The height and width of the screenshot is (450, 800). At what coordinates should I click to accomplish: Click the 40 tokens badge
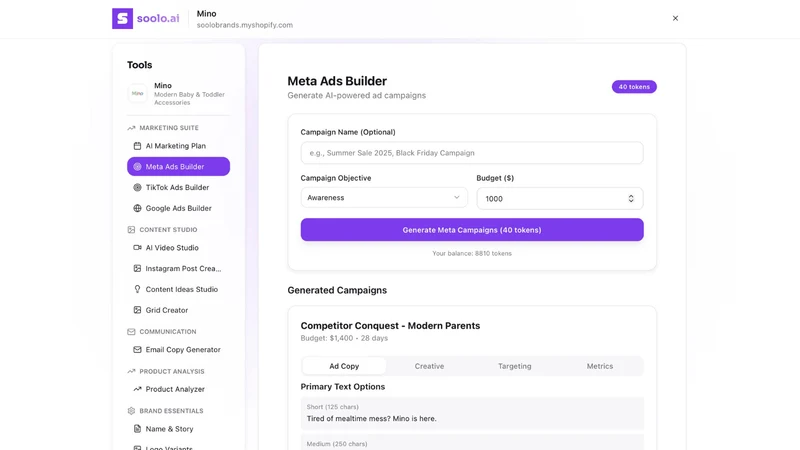coord(634,87)
